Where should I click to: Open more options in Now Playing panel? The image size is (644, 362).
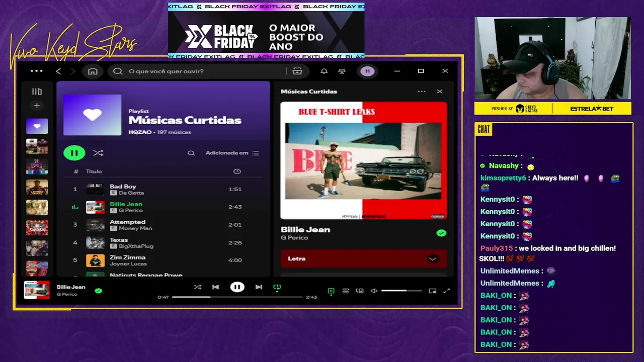click(422, 92)
